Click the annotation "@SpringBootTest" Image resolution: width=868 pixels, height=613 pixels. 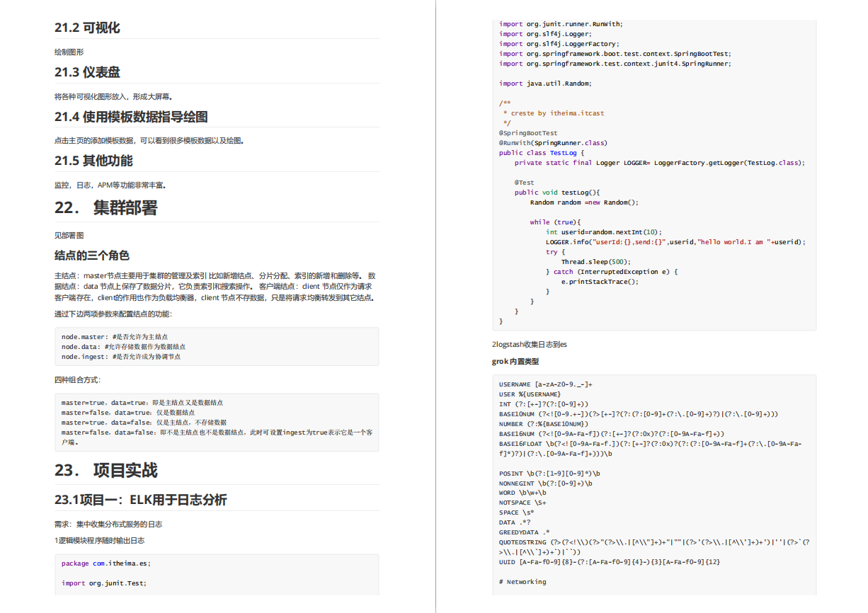(528, 133)
